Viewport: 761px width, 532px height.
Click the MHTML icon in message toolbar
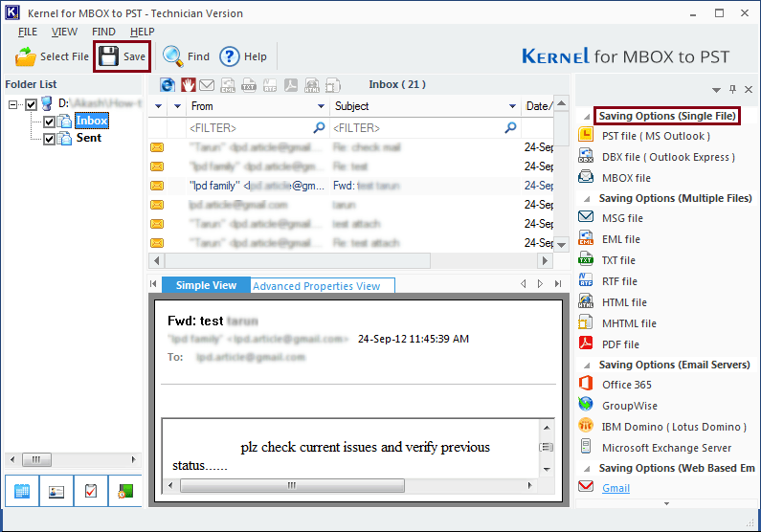[333, 85]
